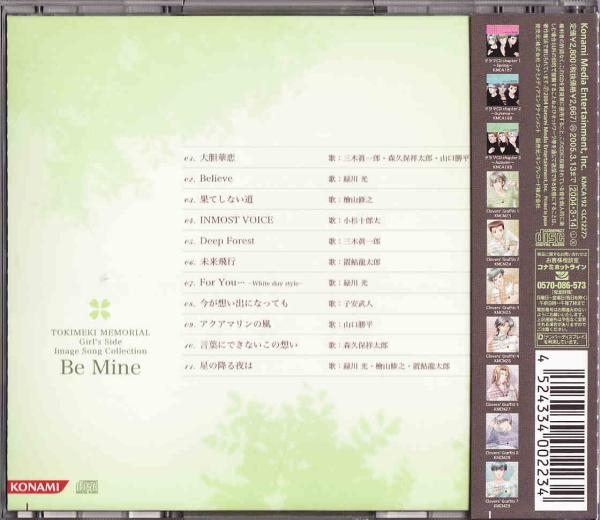
Task: Select the Chapter 1 Spring cover thumbnail
Action: point(502,41)
